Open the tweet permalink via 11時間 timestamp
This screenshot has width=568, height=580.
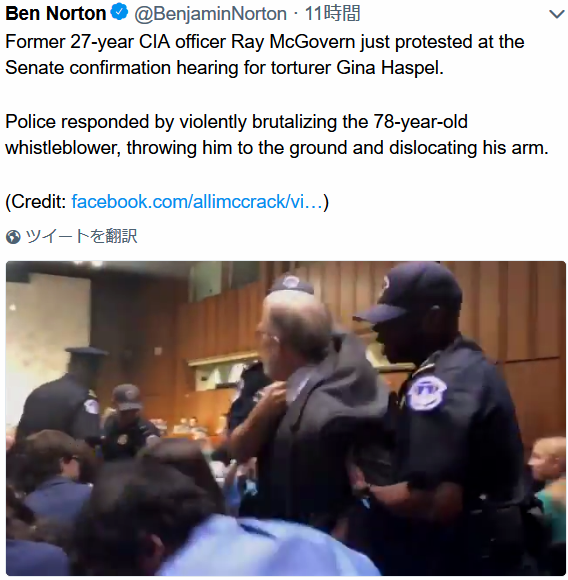point(332,14)
